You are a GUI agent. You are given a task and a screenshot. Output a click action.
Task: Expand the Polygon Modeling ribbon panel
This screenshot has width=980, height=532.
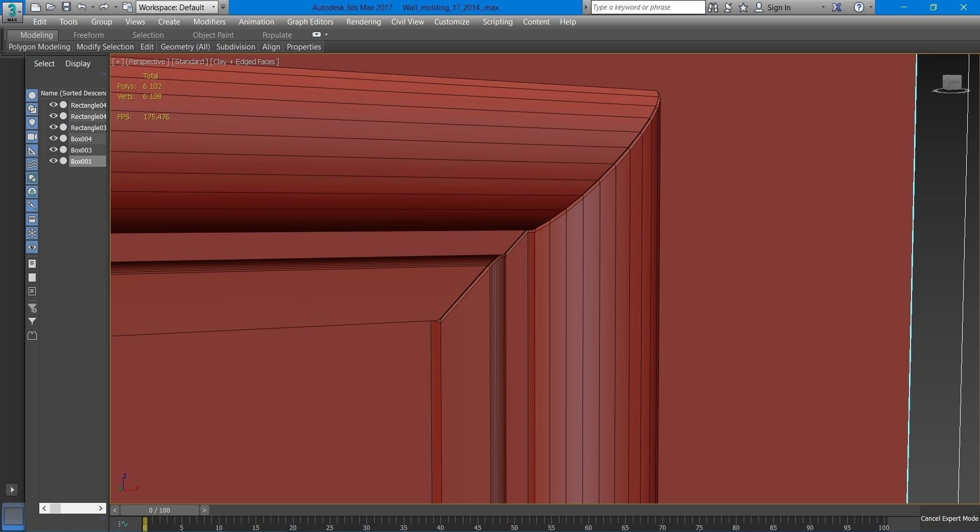click(39, 46)
